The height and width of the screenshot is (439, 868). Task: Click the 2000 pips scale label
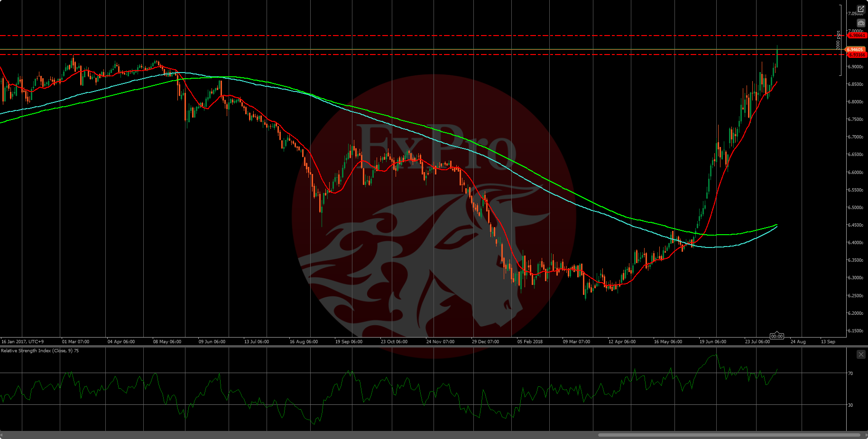tap(838, 40)
